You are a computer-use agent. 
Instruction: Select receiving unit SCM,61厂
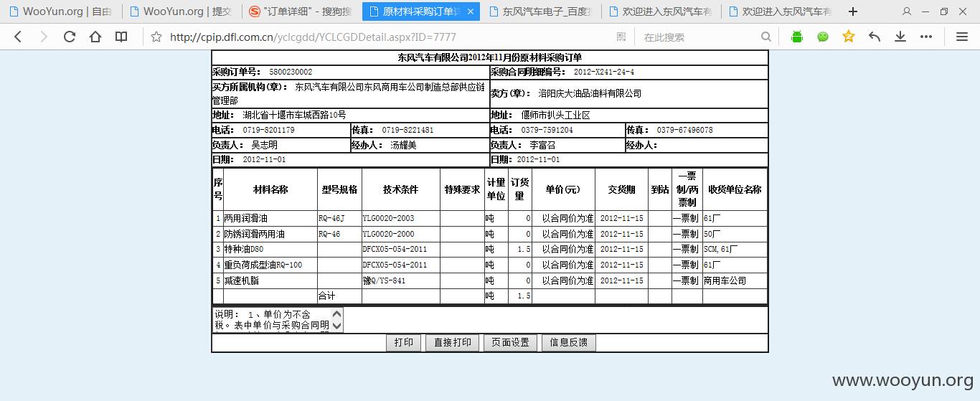pyautogui.click(x=720, y=249)
